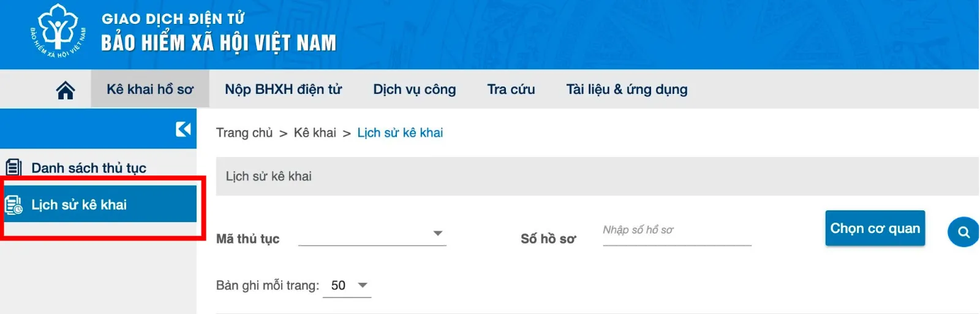This screenshot has width=980, height=314.
Task: Click the Kê khai breadcrumb link
Action: (315, 133)
